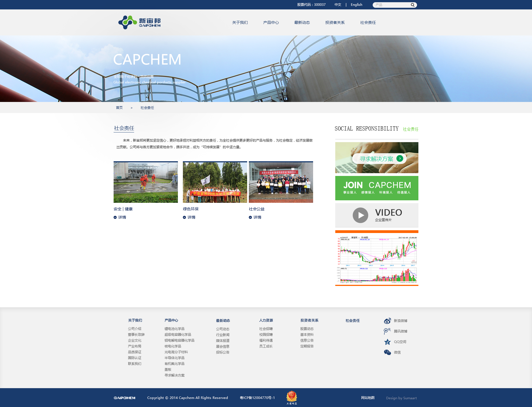Open 员工成长 footer link

point(266,346)
